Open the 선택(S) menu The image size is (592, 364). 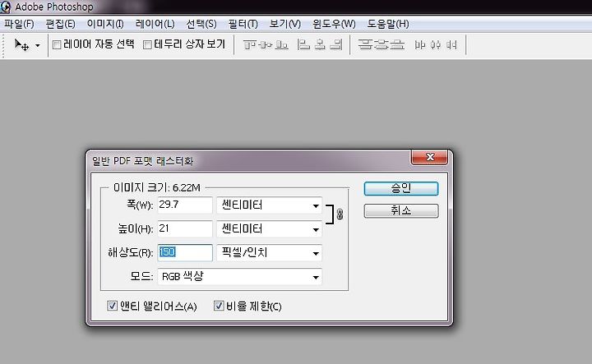pos(201,24)
